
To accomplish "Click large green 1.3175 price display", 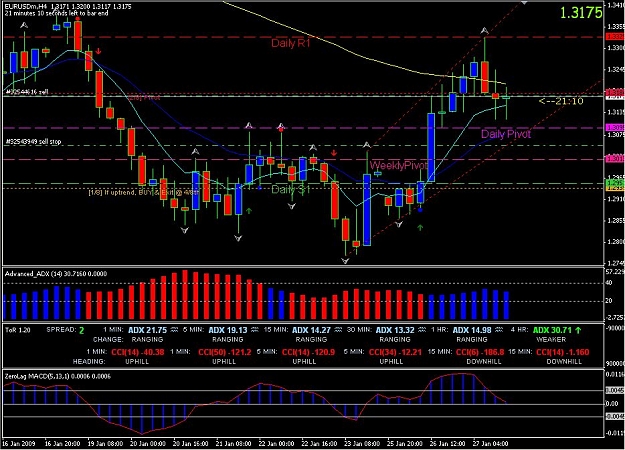I will [581, 13].
